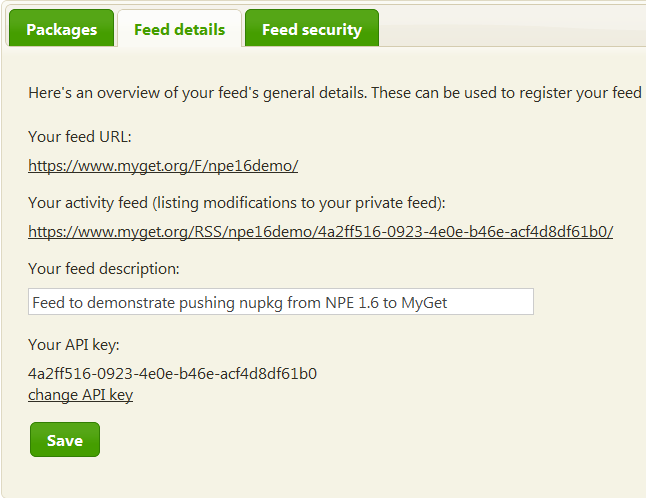Click the 'Your feed URL:' label
This screenshot has width=646, height=498.
pyautogui.click(x=80, y=137)
